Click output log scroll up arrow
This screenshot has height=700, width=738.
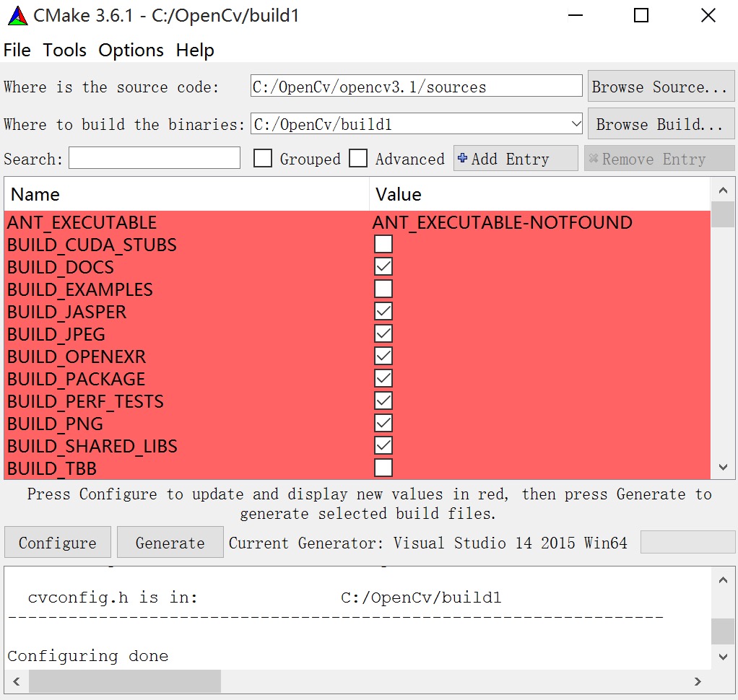(723, 580)
